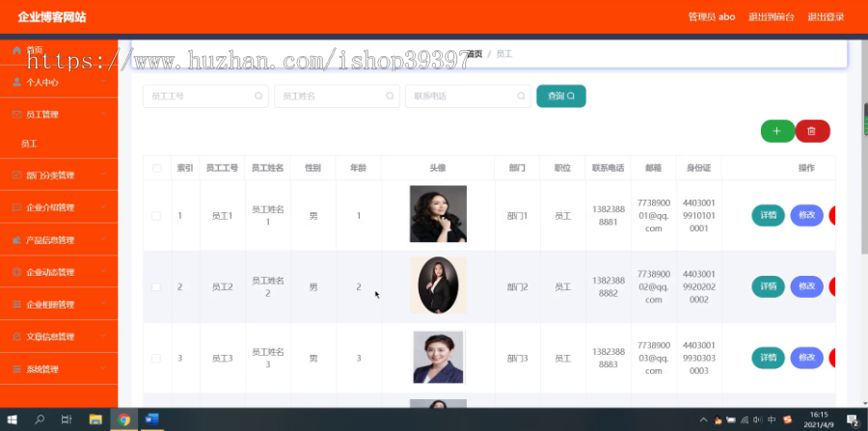Click the icon beside 部门分类管理
Viewport: 868px width, 431px height.
16,175
